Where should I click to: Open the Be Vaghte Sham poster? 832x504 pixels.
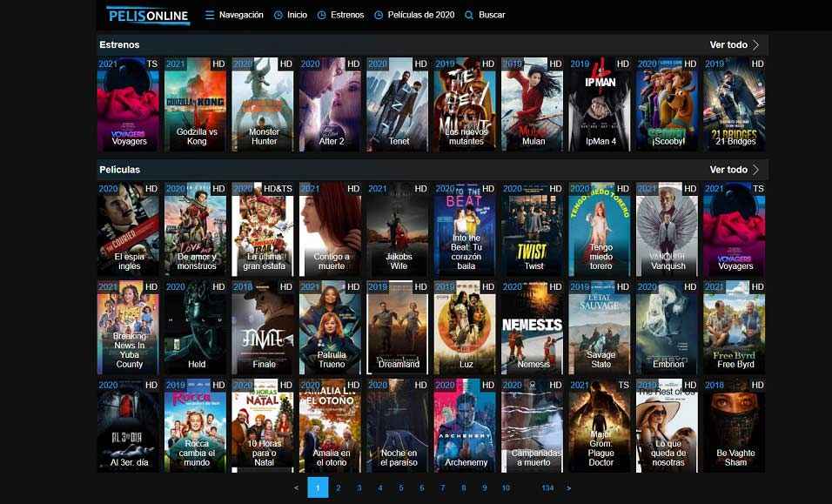point(735,426)
